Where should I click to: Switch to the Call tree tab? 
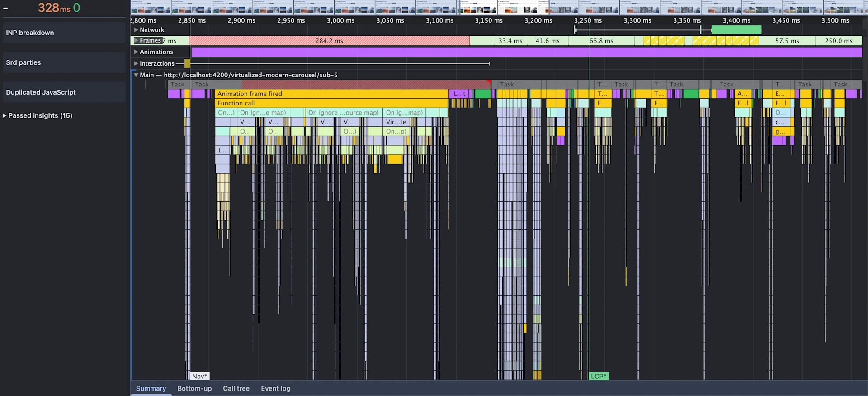(236, 388)
